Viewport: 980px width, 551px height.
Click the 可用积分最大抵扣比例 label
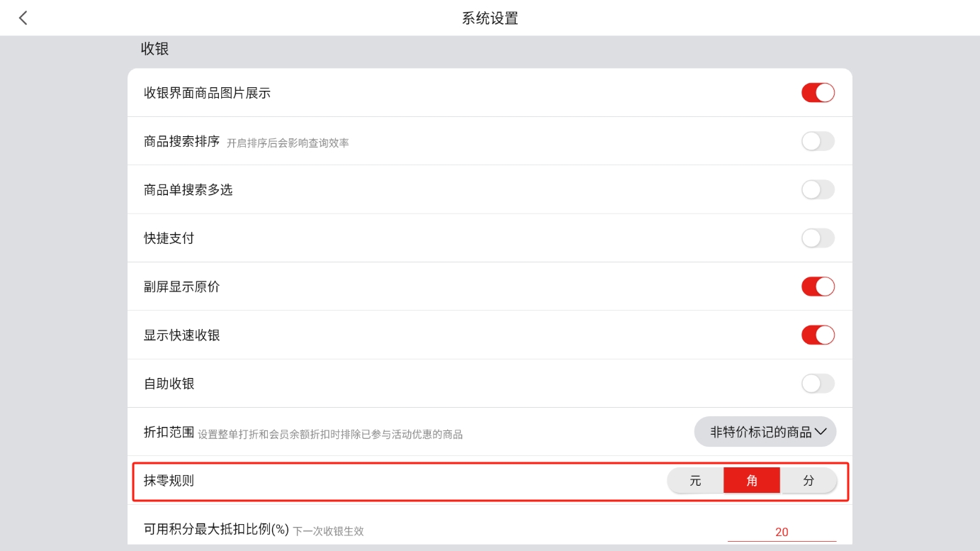point(216,530)
